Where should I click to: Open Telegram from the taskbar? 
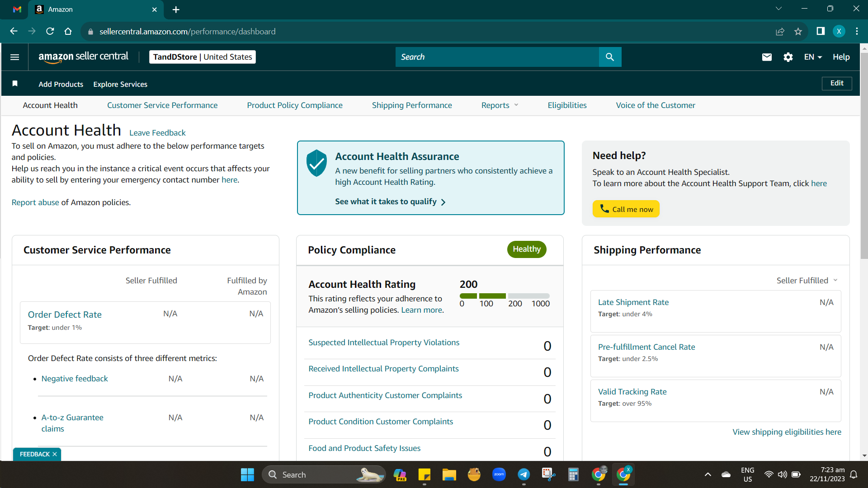(x=524, y=474)
